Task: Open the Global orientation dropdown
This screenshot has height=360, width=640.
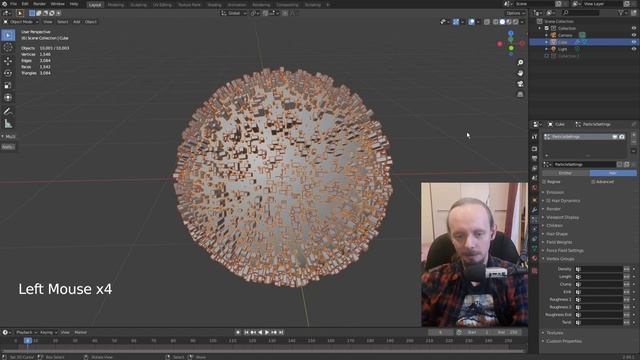Action: (234, 13)
